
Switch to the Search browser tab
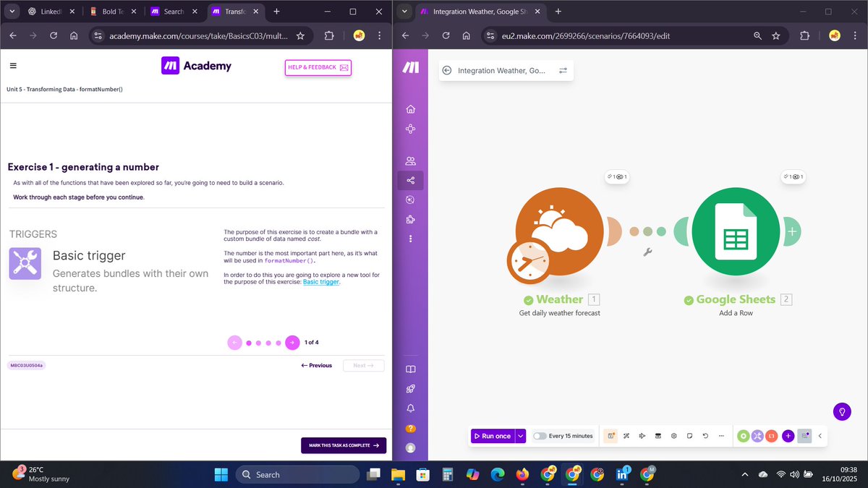pyautogui.click(x=174, y=12)
